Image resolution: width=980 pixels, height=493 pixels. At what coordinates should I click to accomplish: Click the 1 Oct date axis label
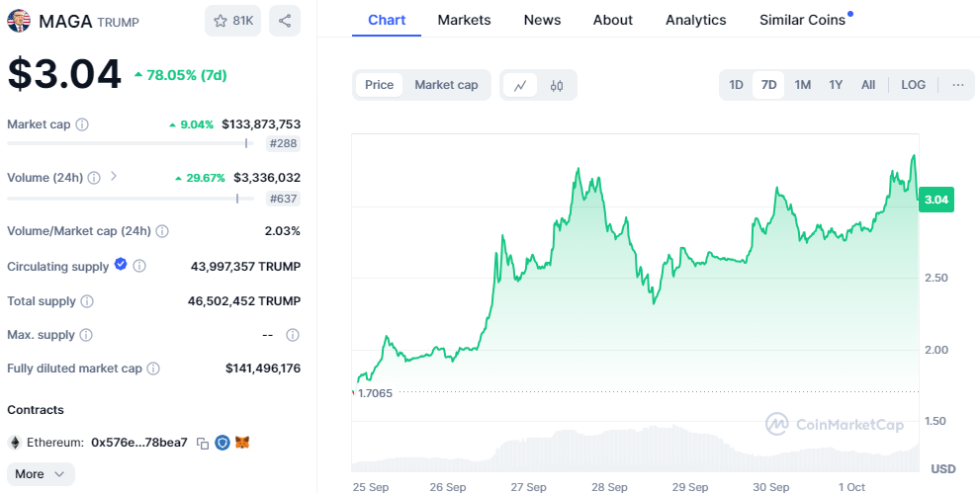tap(851, 487)
